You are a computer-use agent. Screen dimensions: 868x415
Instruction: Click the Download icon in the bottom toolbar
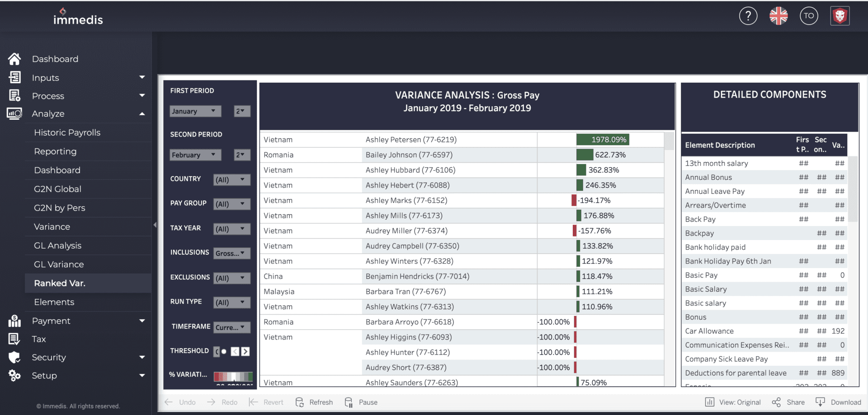pos(820,402)
